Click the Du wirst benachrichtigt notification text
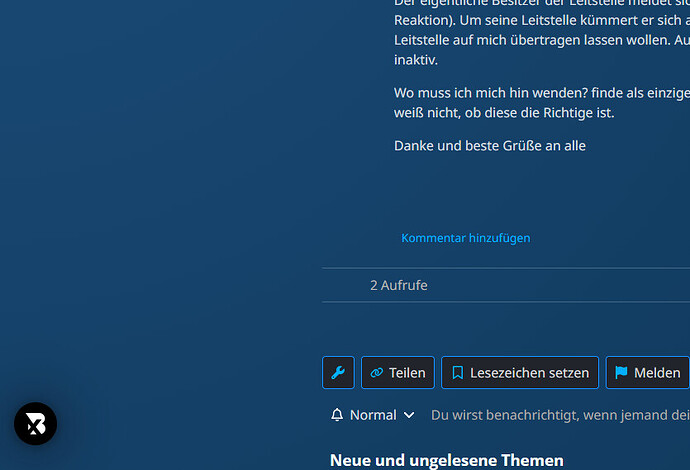Viewport: 690px width, 470px height. (560, 415)
